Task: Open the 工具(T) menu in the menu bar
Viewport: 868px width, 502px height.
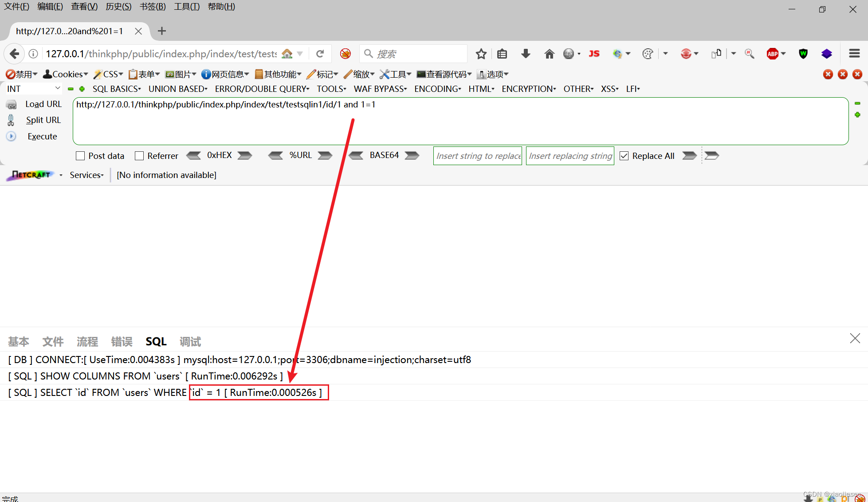Action: [x=187, y=7]
